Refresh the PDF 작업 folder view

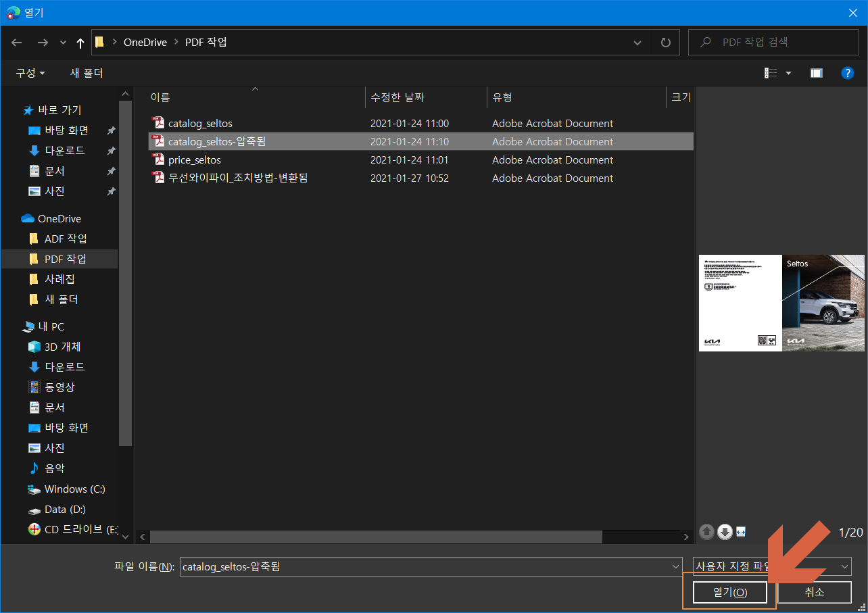point(666,43)
